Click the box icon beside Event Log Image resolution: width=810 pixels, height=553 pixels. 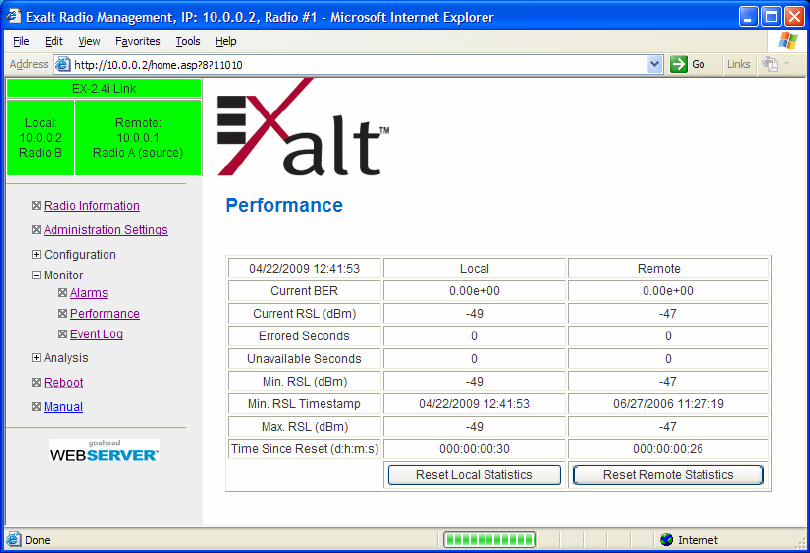[63, 334]
